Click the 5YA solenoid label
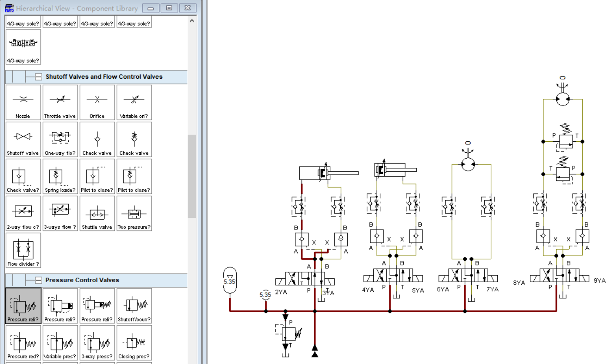610x364 pixels. [x=418, y=290]
